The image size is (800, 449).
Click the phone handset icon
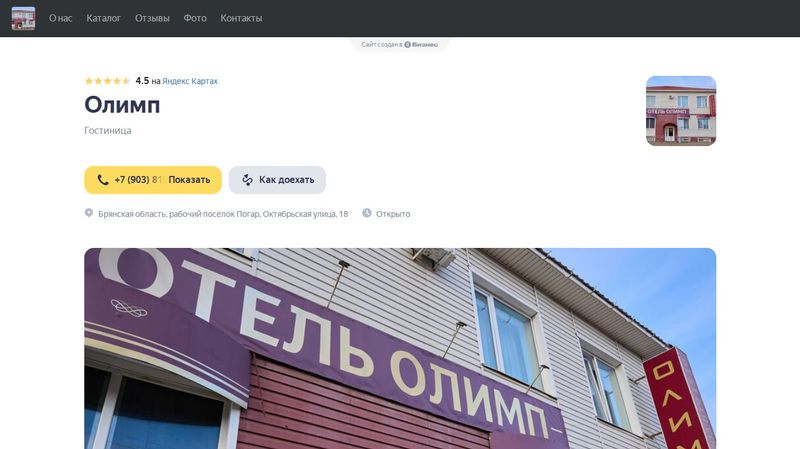pos(103,180)
